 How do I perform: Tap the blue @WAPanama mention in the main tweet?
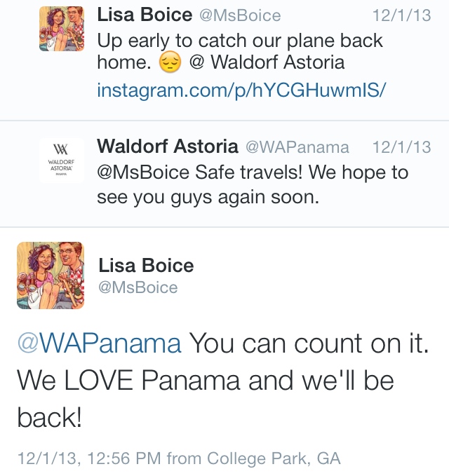(98, 344)
